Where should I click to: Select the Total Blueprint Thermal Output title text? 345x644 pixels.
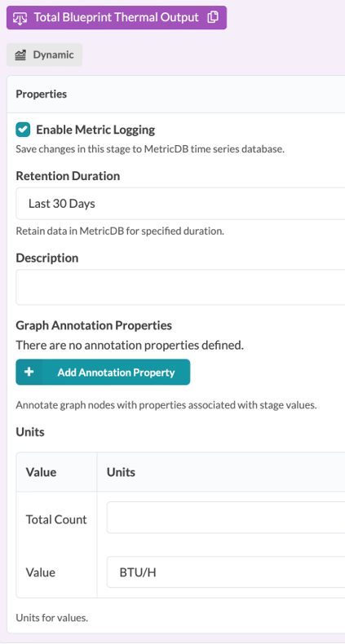point(117,17)
